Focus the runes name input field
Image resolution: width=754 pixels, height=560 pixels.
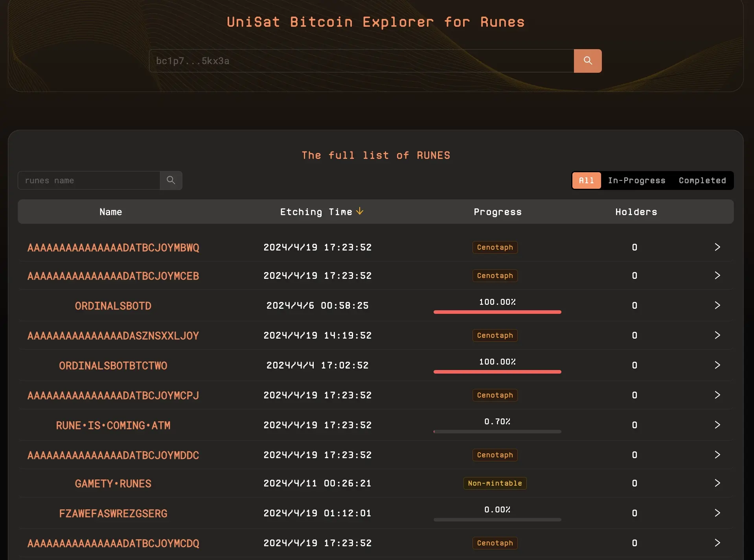coord(89,181)
